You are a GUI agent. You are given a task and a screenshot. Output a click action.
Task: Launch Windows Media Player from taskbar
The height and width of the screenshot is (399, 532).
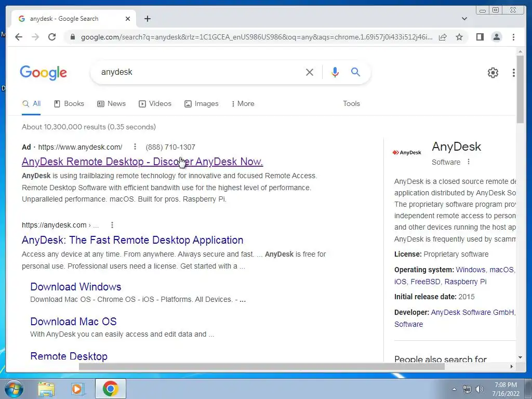[x=78, y=389]
